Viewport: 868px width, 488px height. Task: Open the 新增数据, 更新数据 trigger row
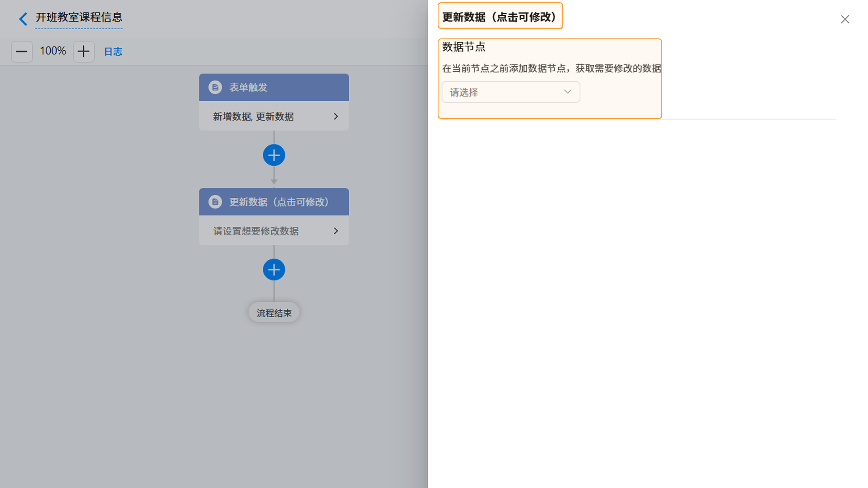tap(274, 116)
